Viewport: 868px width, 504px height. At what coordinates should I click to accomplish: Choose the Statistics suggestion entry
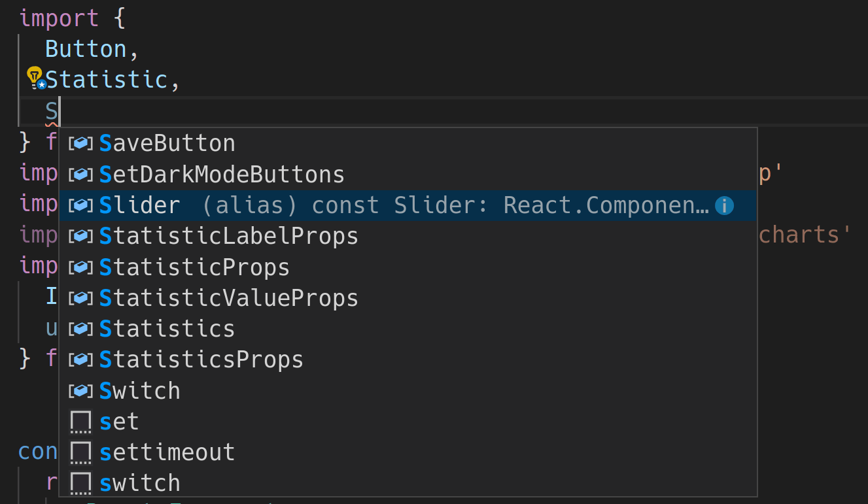[x=167, y=329]
